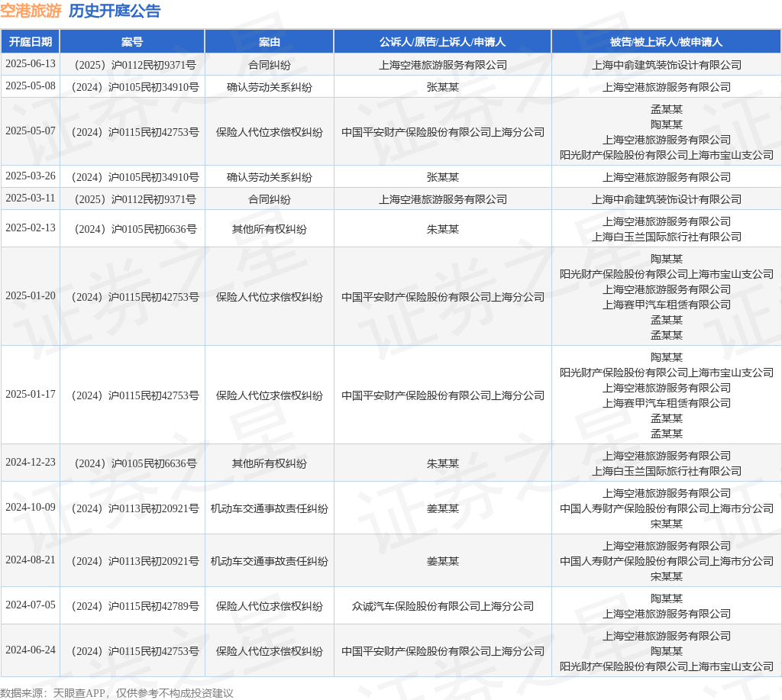Click date cell 2025-01-20
Screen dimensions: 782x700
[31, 295]
